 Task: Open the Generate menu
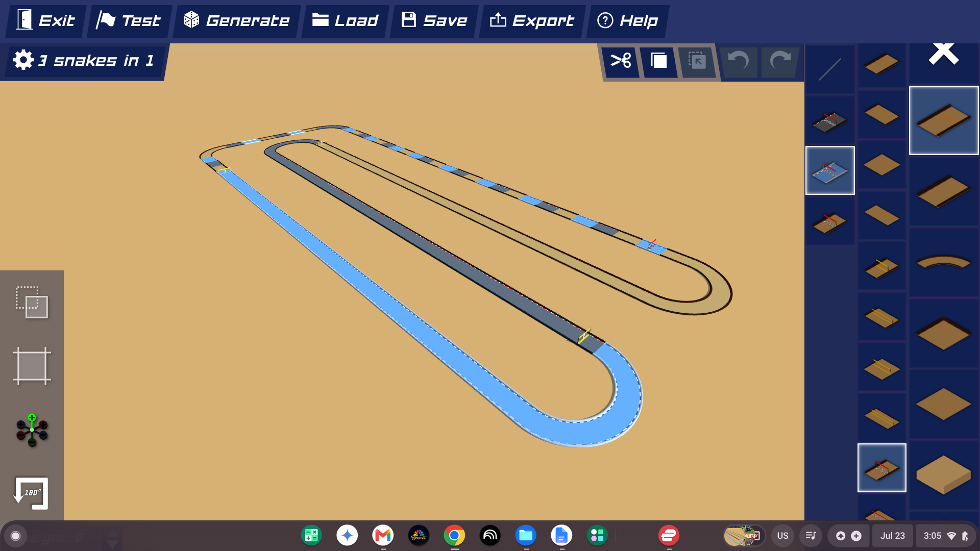tap(236, 21)
